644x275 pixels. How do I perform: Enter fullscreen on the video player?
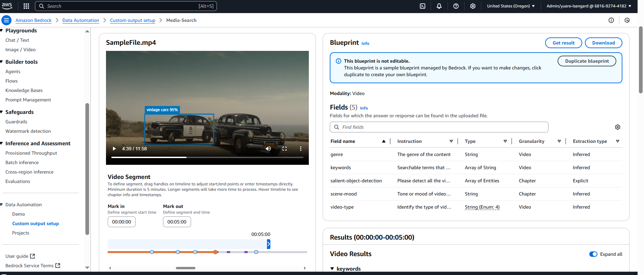(x=285, y=149)
